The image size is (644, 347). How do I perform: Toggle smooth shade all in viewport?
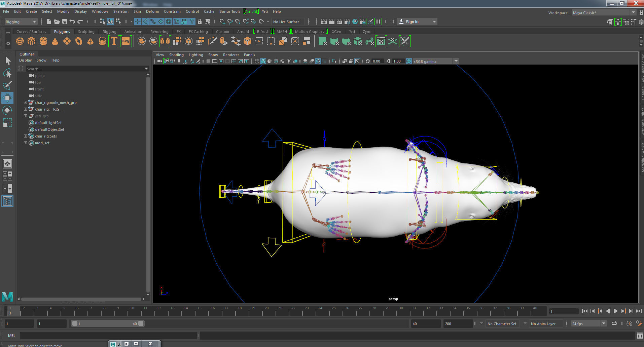coord(263,61)
